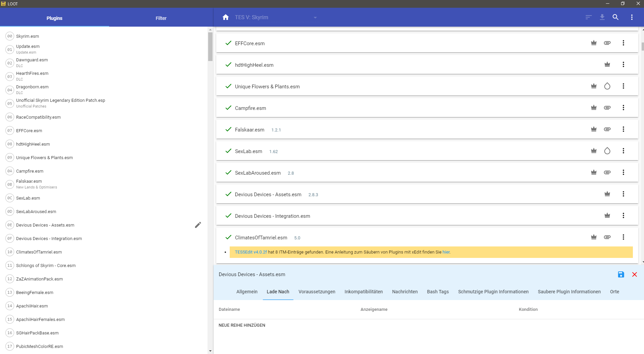Open the Voraussetzungen tab
Screen dimensions: 644x354
coord(317,292)
